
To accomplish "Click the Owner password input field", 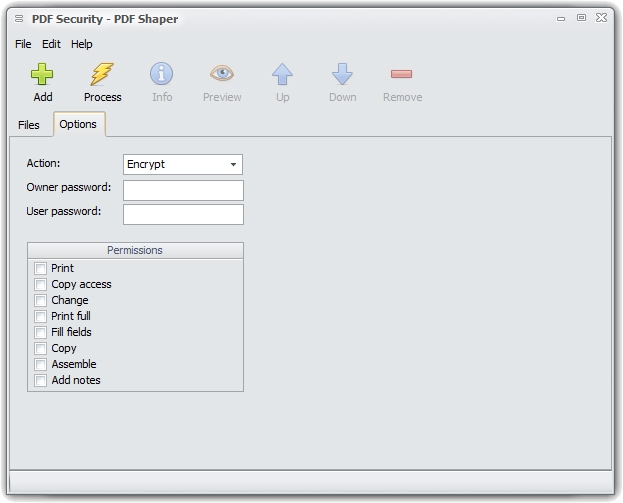I will coord(183,191).
